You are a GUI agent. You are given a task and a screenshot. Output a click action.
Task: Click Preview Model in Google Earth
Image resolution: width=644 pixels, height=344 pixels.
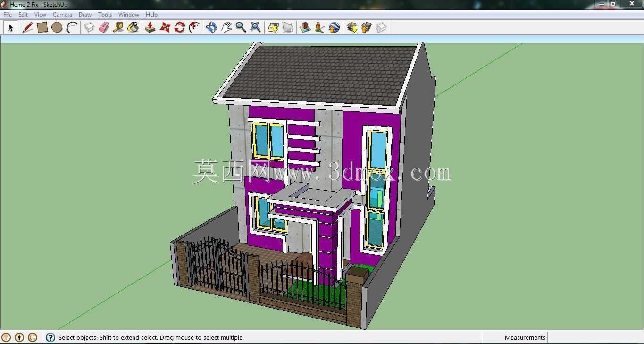334,27
